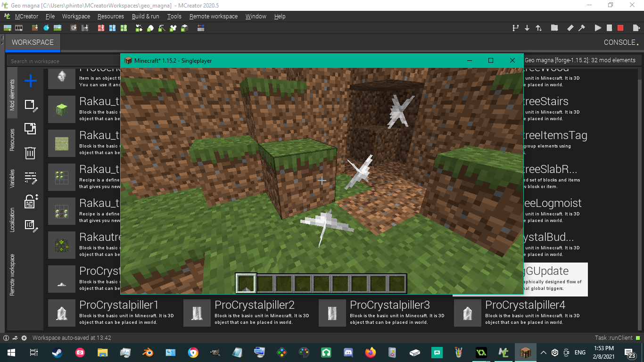Image resolution: width=644 pixels, height=362 pixels.
Task: Click the sync up-down arrows icon
Action: point(538,28)
